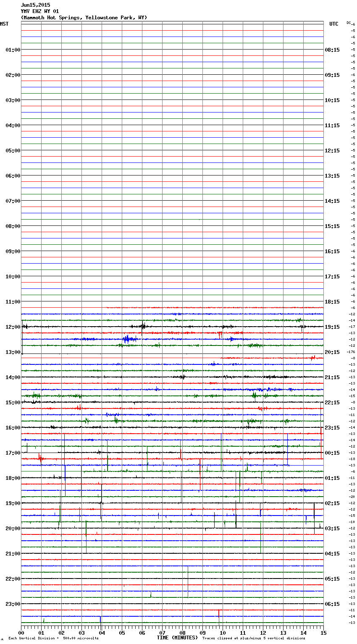Select the station code "YMV EHZ WY 01"
This screenshot has width=357, height=644.
point(40,11)
